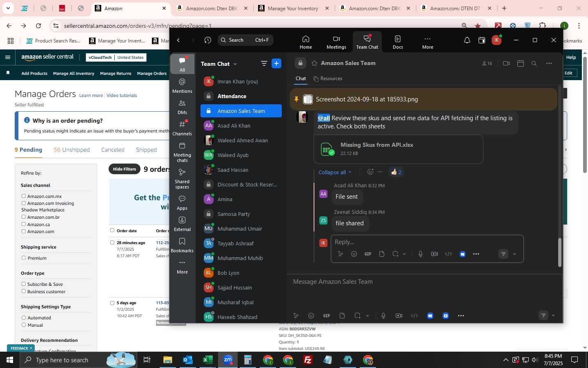Open Team Chat filter icon

[x=264, y=63]
